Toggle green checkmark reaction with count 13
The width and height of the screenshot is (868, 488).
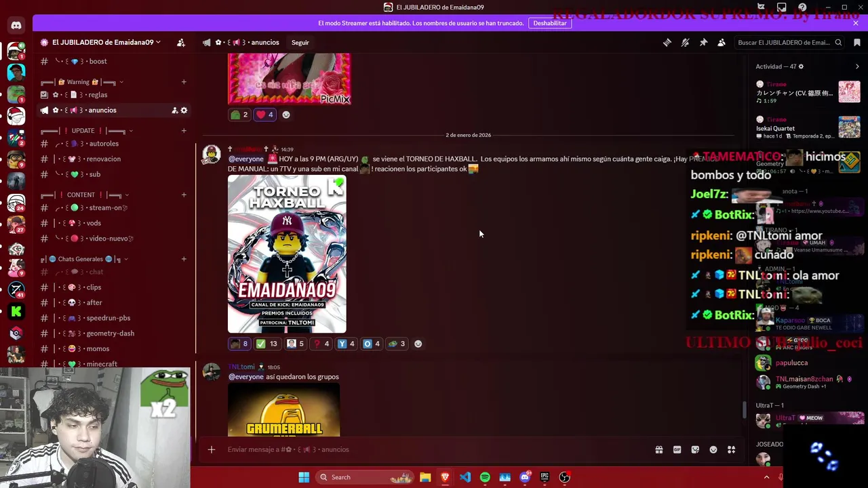pyautogui.click(x=267, y=344)
